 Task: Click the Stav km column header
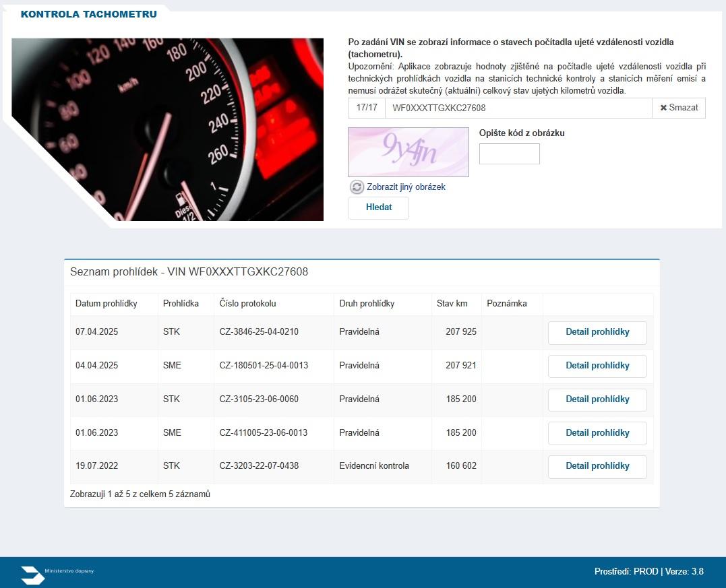pos(452,304)
